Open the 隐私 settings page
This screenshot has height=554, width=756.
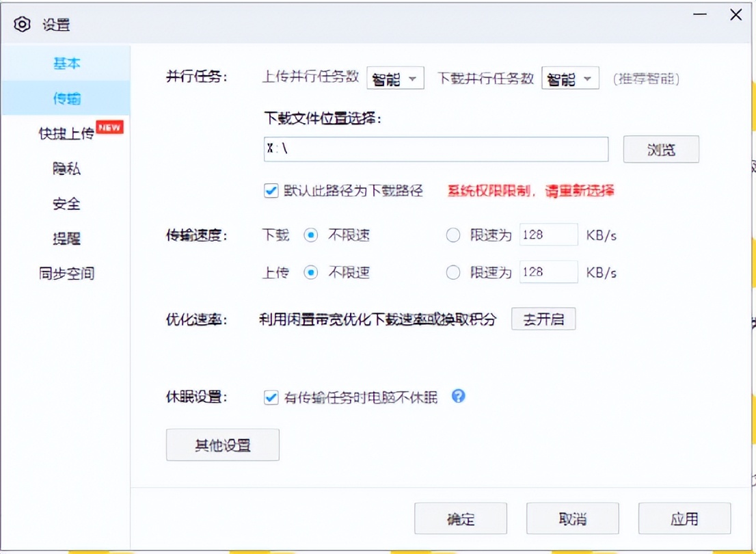(66, 168)
